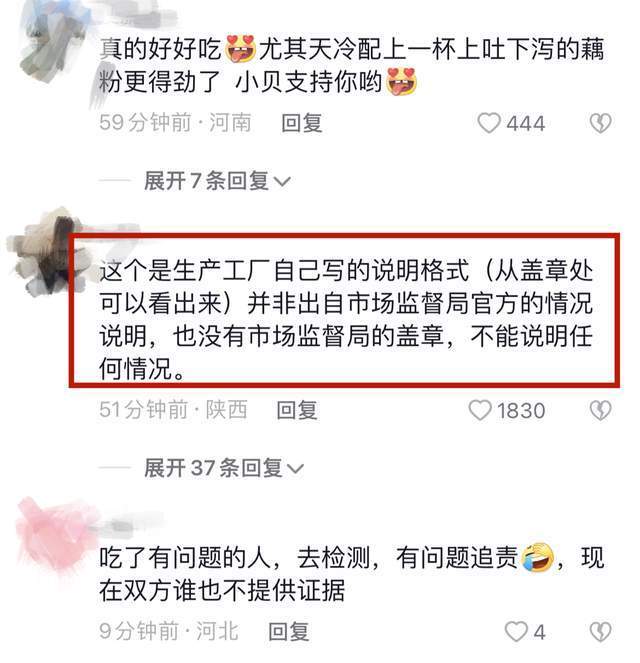Open the pink blurred avatar profile
This screenshot has height=663, width=640.
pyautogui.click(x=53, y=537)
